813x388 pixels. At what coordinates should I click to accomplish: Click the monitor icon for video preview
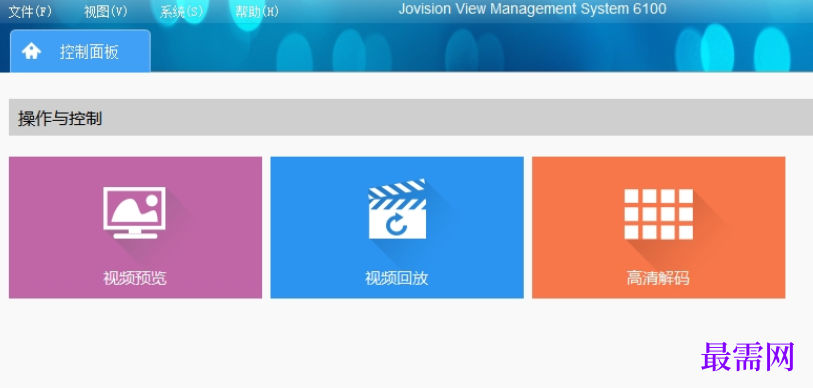click(x=134, y=213)
